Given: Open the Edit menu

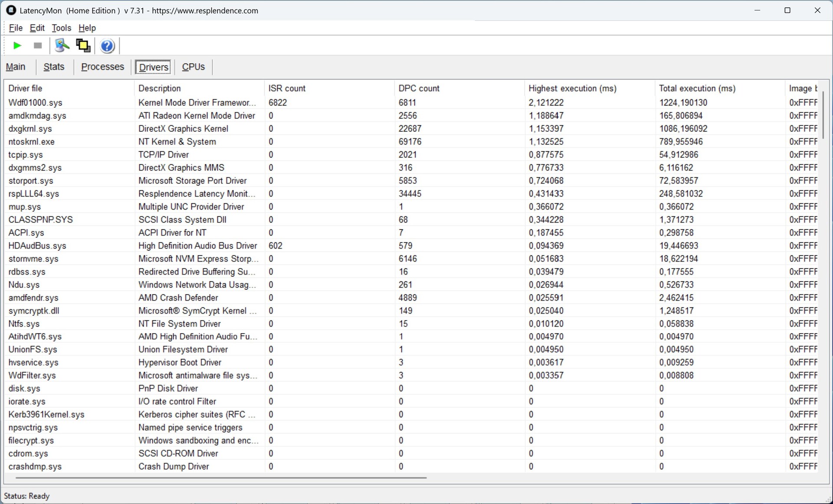Looking at the screenshot, I should pyautogui.click(x=37, y=28).
